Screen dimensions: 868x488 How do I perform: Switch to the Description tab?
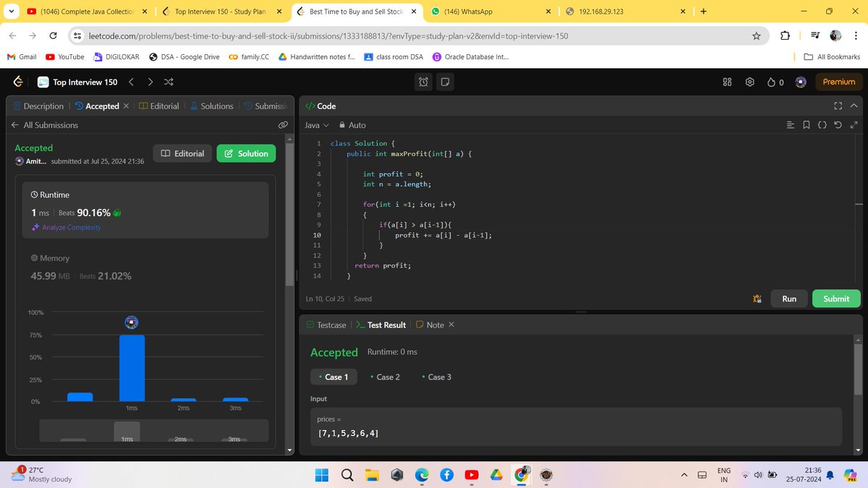point(38,106)
